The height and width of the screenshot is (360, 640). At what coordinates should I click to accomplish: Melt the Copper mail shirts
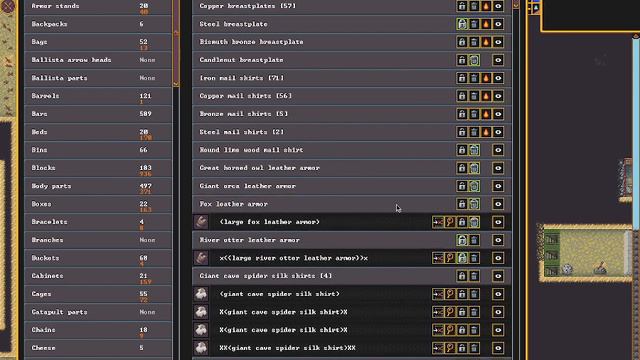486,96
